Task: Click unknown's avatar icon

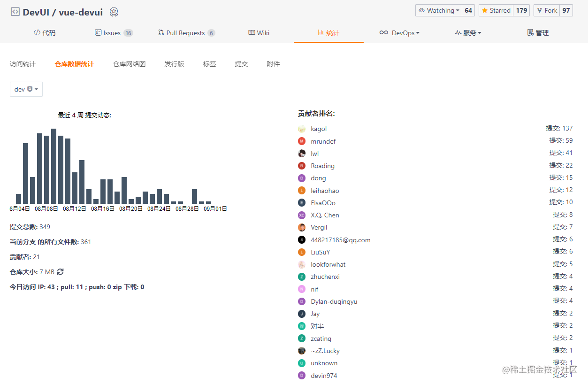Action: (x=302, y=363)
